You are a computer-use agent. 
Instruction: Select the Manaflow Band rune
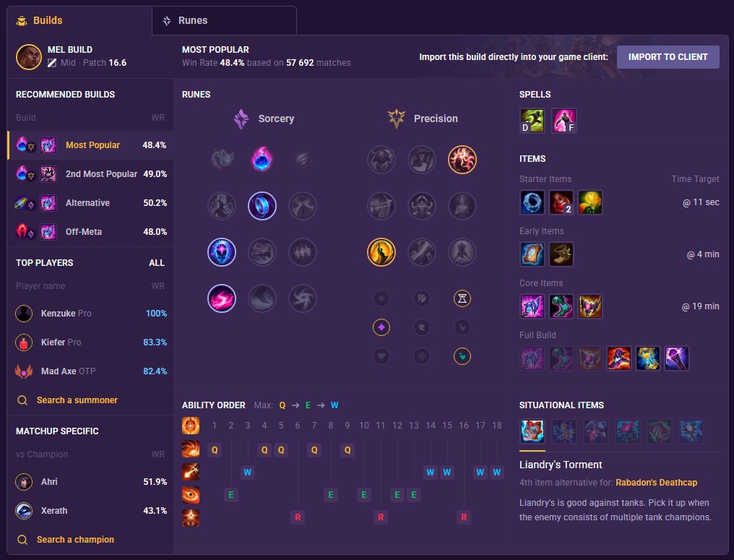(x=262, y=205)
